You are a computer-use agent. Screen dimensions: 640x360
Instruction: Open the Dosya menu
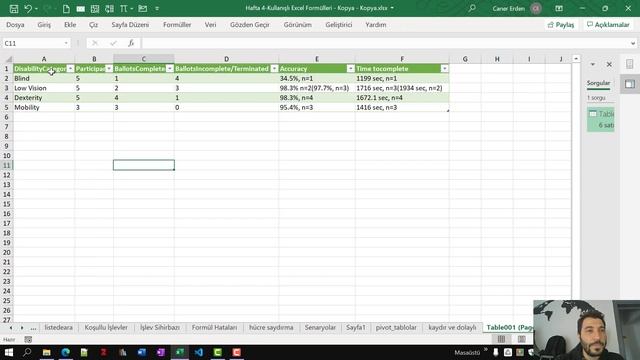(15, 25)
